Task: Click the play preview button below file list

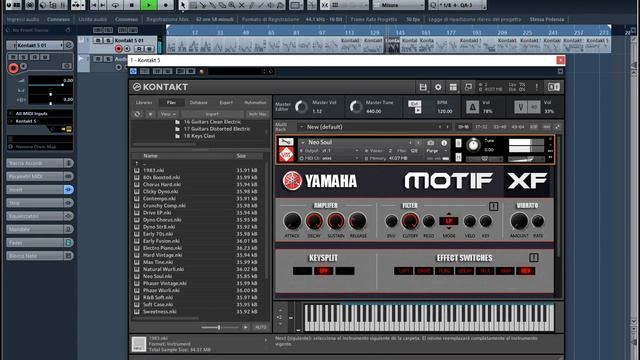Action: pos(245,327)
